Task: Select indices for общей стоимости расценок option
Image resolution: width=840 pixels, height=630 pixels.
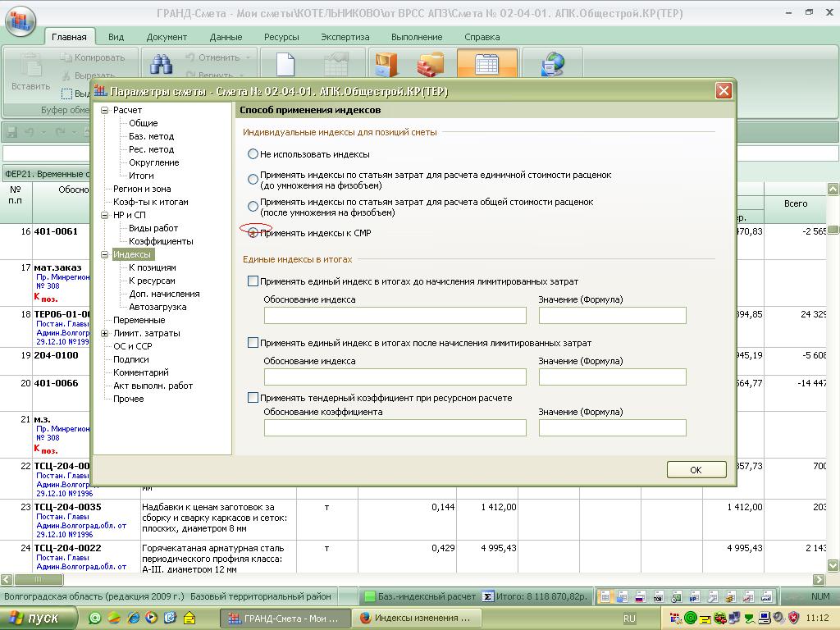Action: click(253, 206)
